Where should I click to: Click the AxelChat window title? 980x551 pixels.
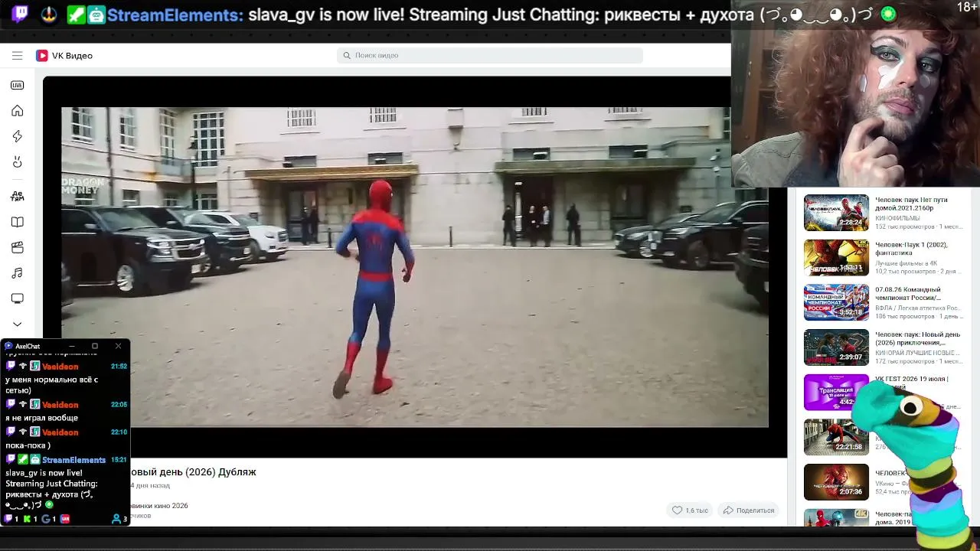28,346
